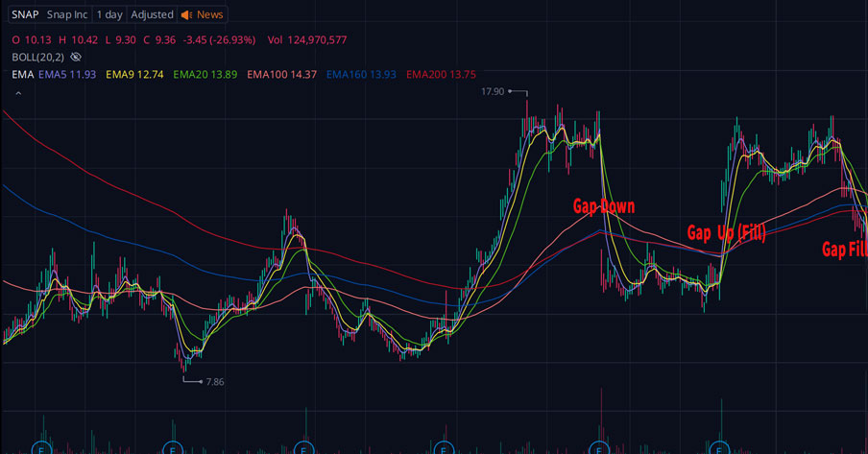Click the open price O 10.13
Image resolution: width=868 pixels, height=454 pixels.
point(32,40)
